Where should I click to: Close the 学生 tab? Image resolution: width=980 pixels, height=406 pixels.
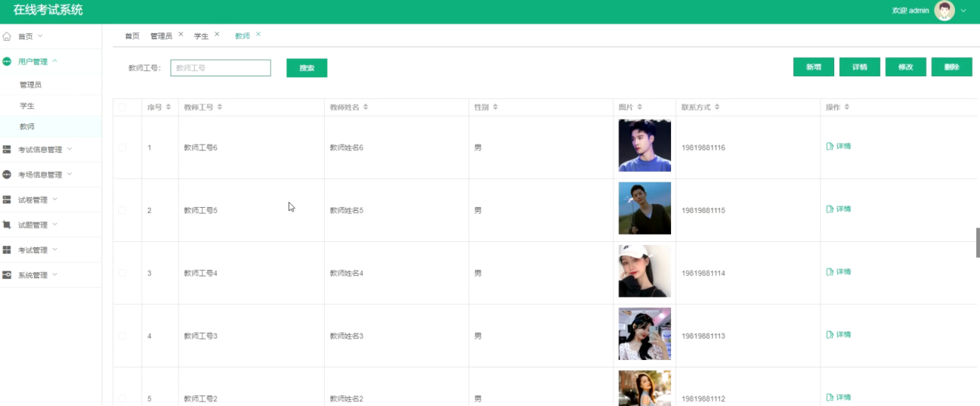[217, 35]
